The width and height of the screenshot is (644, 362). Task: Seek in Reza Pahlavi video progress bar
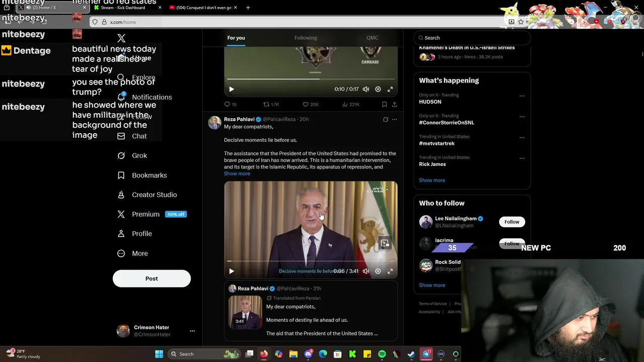pos(310,261)
